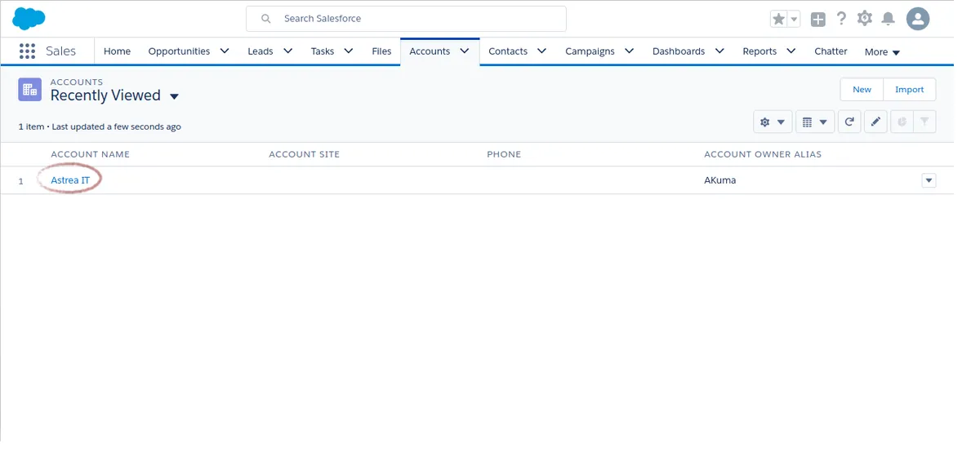Viewport: 980px width, 466px height.
Task: Open the Files tab
Action: click(381, 51)
